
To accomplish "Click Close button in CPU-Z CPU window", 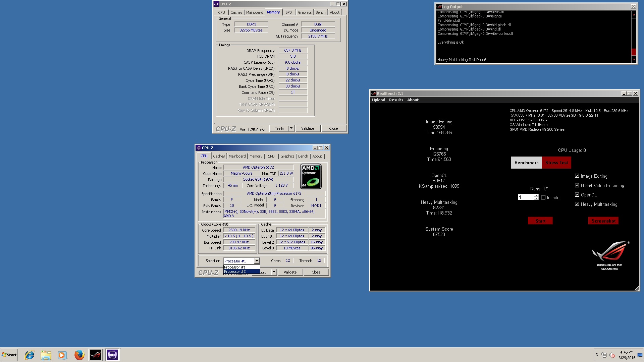I will (x=316, y=272).
